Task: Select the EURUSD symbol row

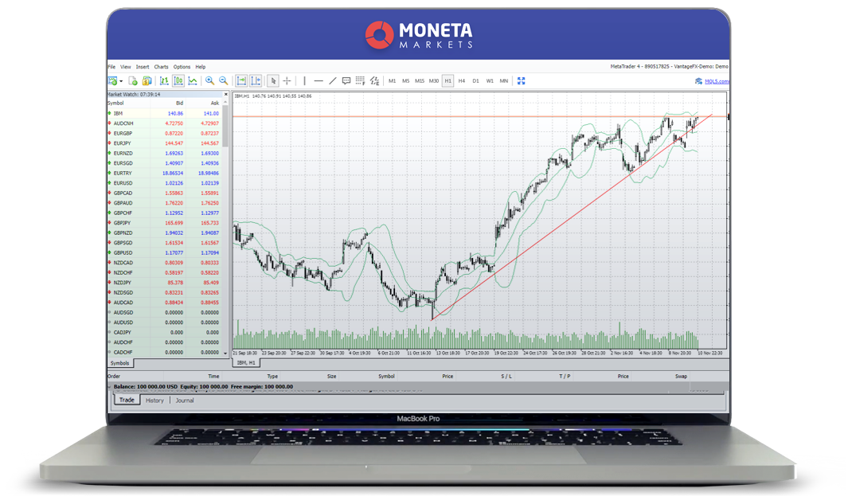Action: pyautogui.click(x=164, y=183)
